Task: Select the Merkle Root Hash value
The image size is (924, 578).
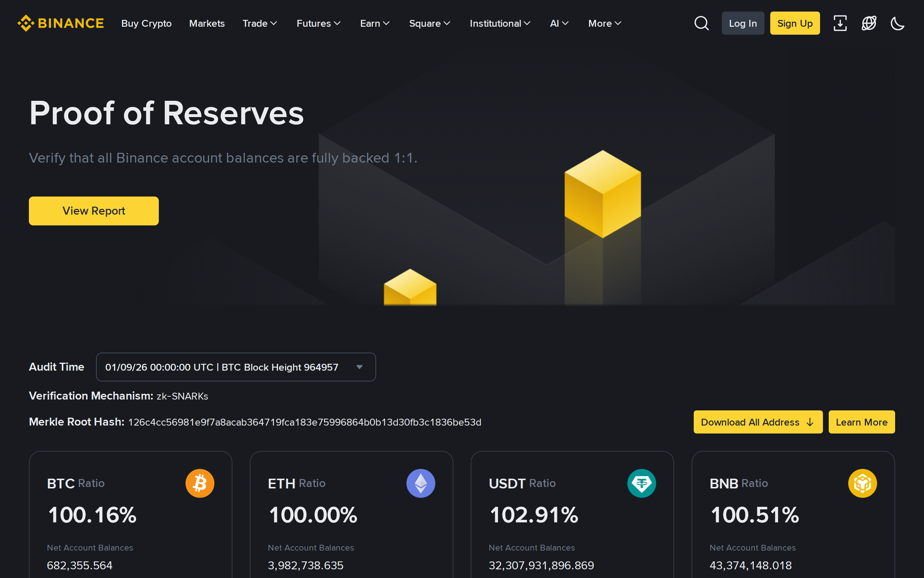Action: (305, 422)
